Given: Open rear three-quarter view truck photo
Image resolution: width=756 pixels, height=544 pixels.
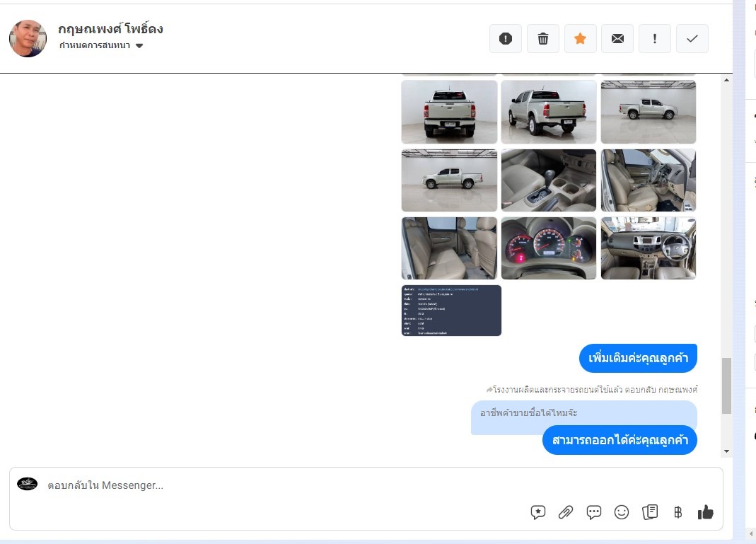Looking at the screenshot, I should pyautogui.click(x=549, y=112).
